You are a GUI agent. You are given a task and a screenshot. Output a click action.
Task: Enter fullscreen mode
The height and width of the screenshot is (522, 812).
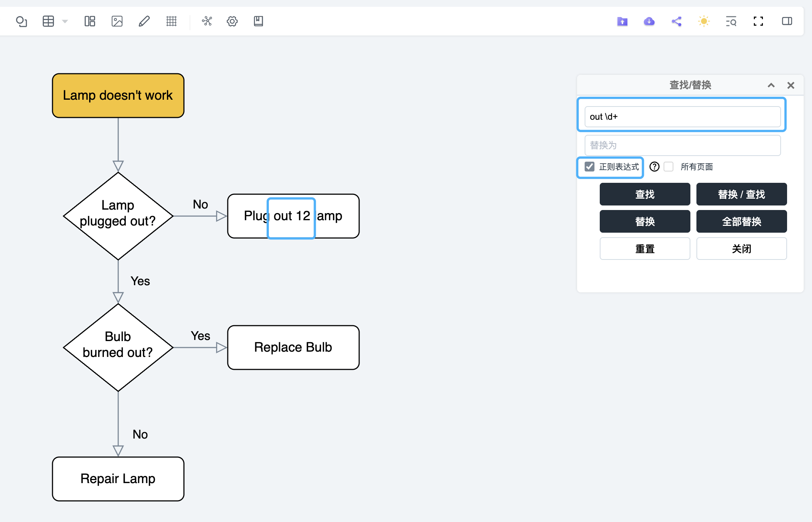click(758, 21)
